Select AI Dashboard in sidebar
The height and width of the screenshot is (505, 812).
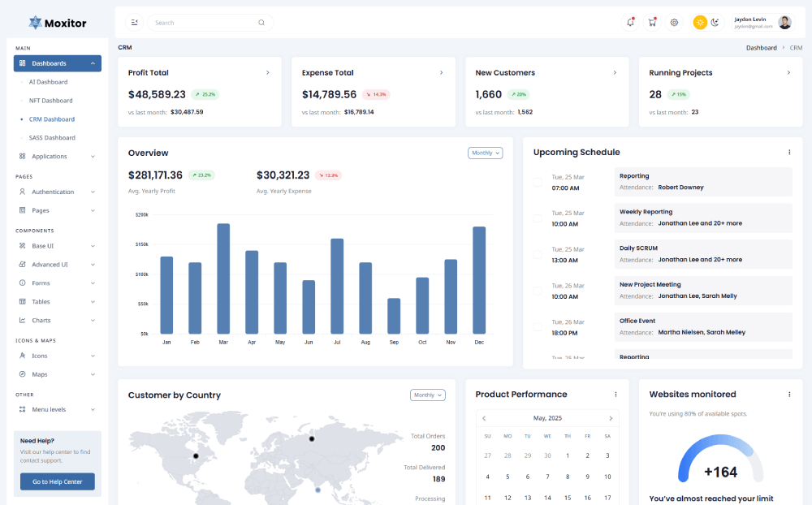[48, 82]
